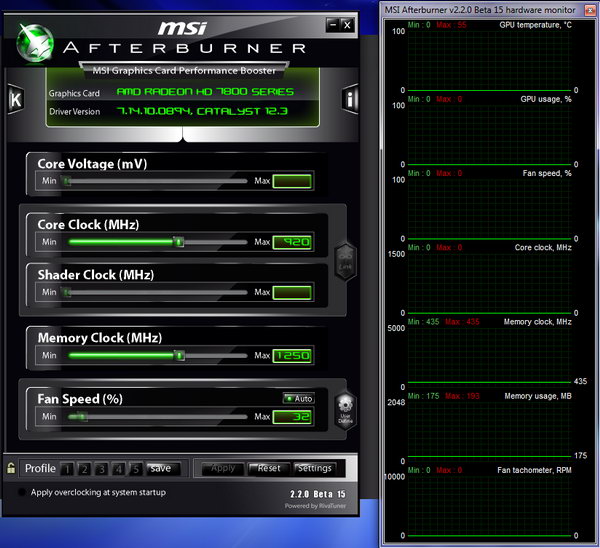Click the Fan Speed slider handle

(81, 416)
